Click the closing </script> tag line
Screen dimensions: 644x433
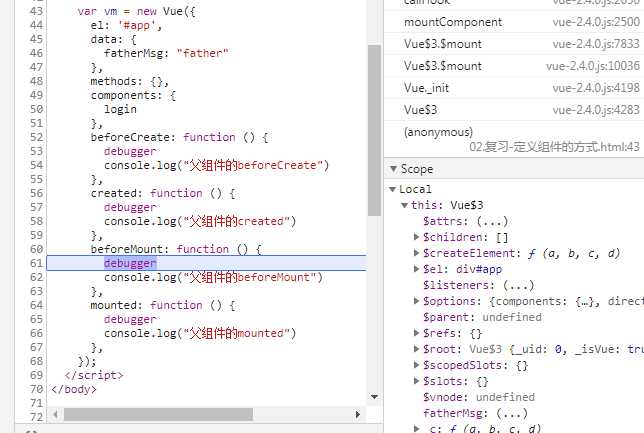click(94, 375)
